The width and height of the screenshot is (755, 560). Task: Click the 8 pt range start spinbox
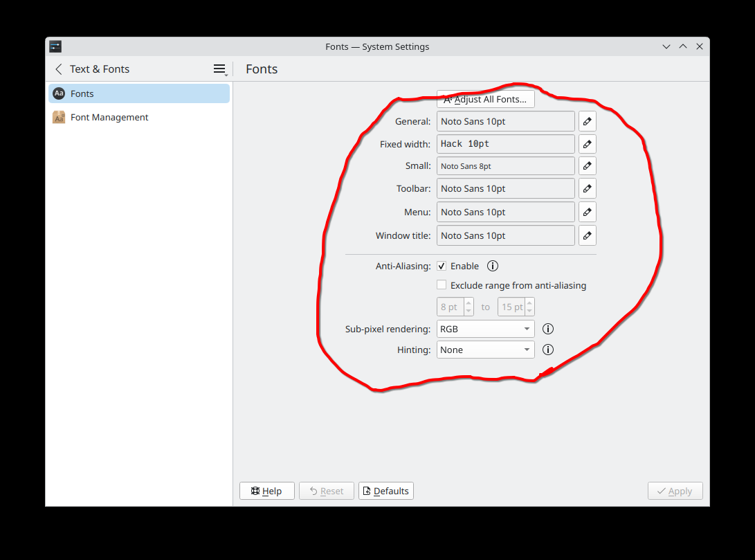pos(455,307)
